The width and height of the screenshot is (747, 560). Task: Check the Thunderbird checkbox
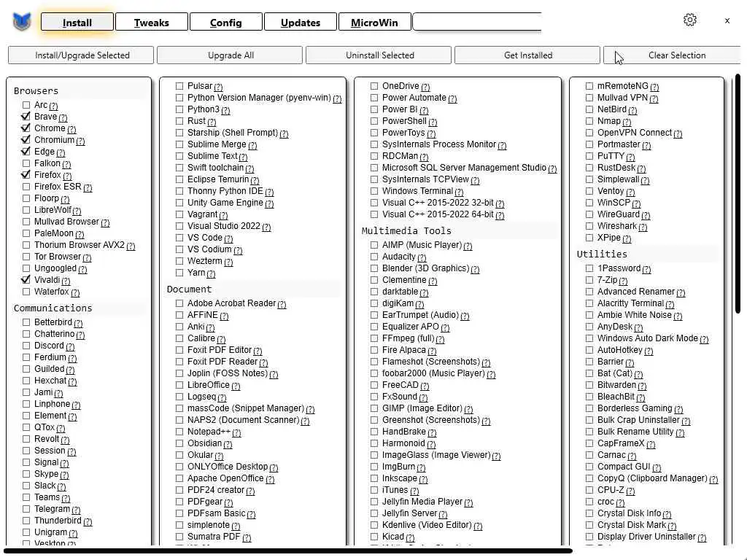[26, 521]
